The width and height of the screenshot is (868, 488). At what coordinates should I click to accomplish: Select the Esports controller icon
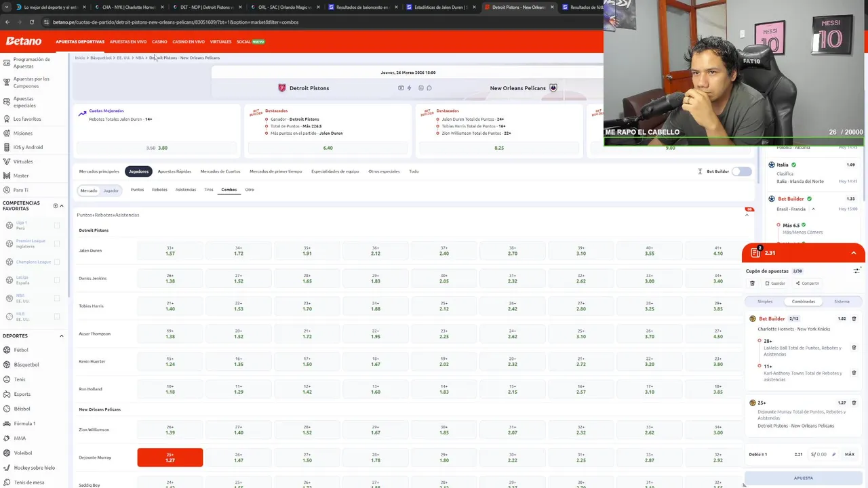tap(7, 394)
